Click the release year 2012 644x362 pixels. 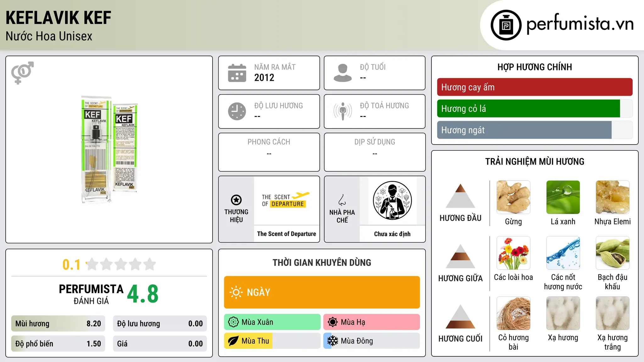pyautogui.click(x=264, y=78)
